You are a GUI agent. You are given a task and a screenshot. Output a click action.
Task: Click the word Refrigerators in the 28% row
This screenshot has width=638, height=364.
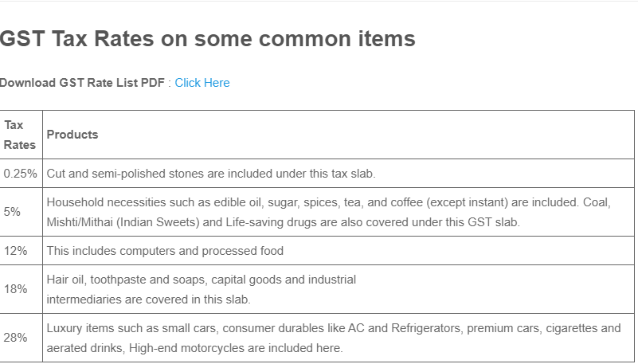click(x=426, y=328)
